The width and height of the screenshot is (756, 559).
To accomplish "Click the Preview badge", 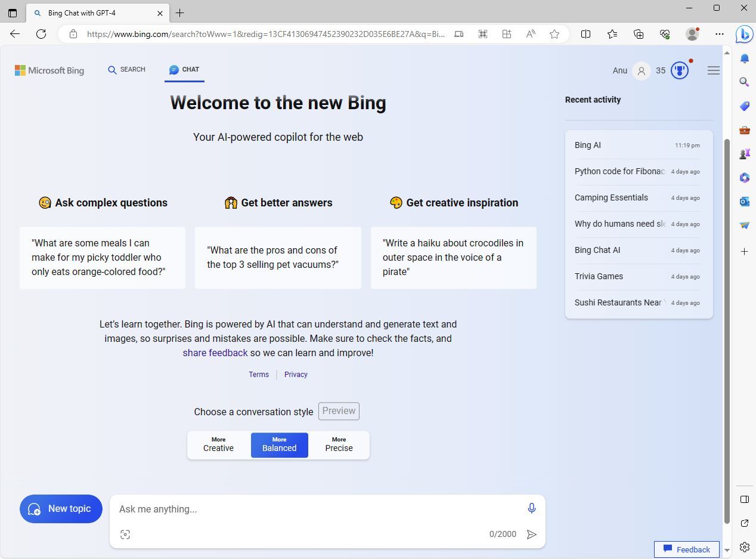I will [x=339, y=411].
